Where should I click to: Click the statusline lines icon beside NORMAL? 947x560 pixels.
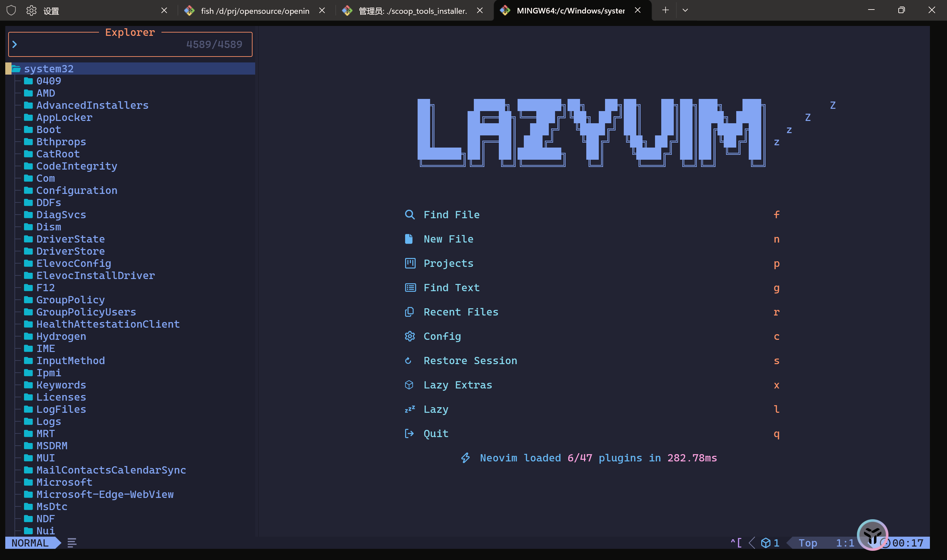(x=72, y=543)
